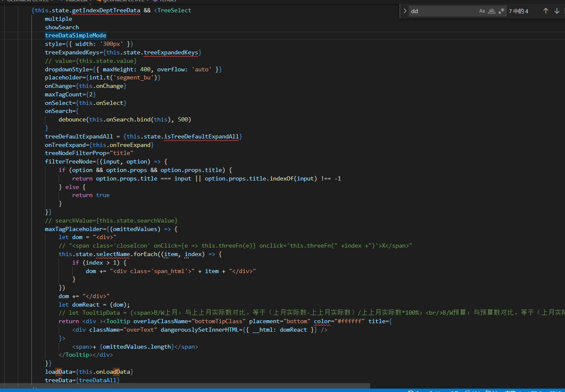Click the 'let dom = "<div>"' line

point(87,237)
